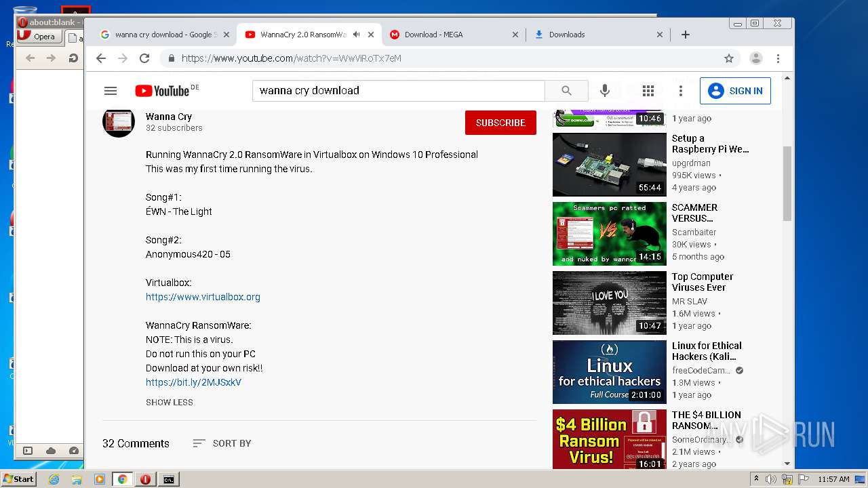Open Chrome three-dot menu

pyautogui.click(x=778, y=58)
